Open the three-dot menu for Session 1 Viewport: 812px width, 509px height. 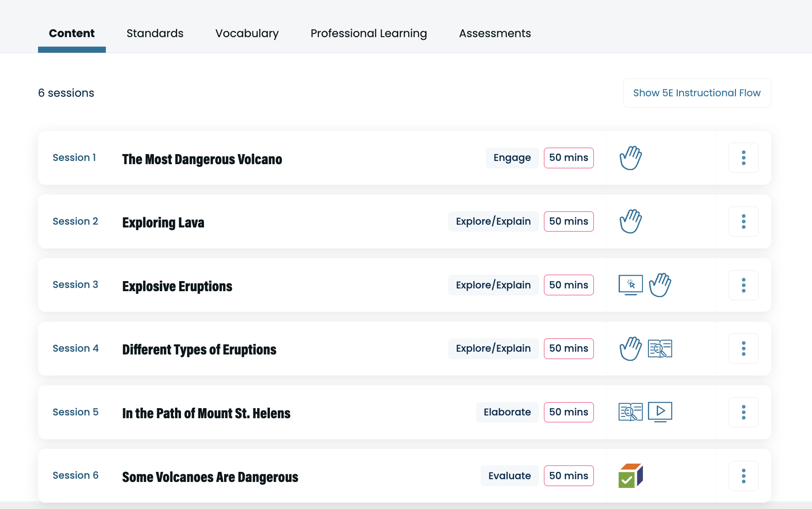(743, 158)
